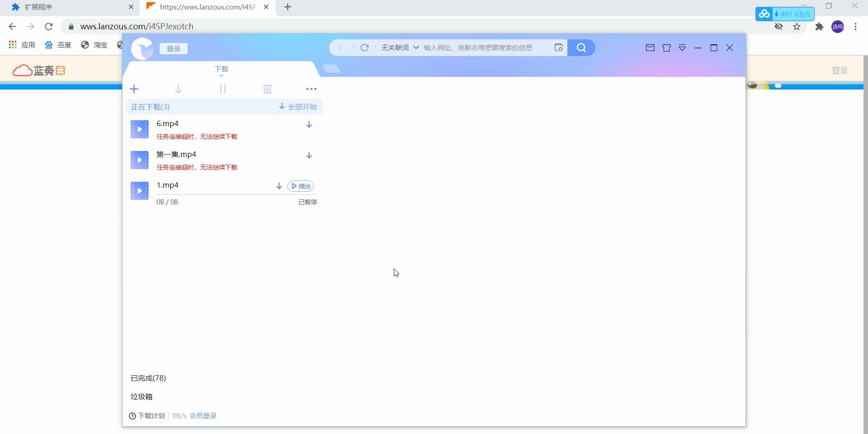Click the floating download speed widget

(x=785, y=14)
